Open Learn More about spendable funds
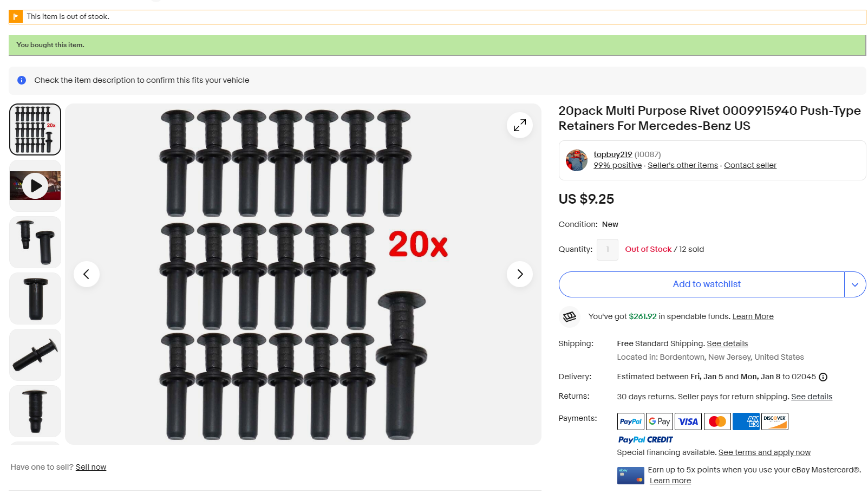Viewport: 868px width, 493px height. pos(753,316)
